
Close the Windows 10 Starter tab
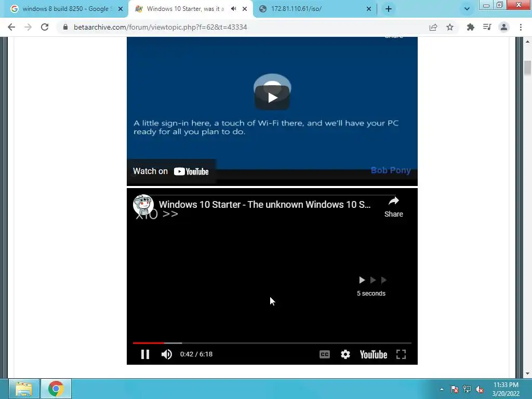coord(245,9)
